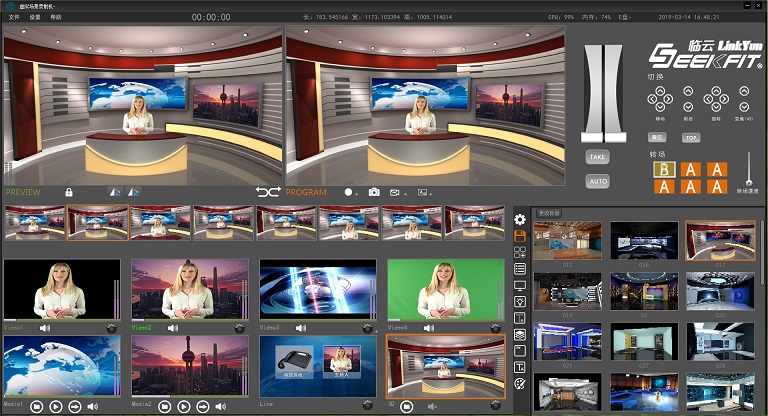
Task: Mute the Video3 audio speaker
Action: [300, 327]
